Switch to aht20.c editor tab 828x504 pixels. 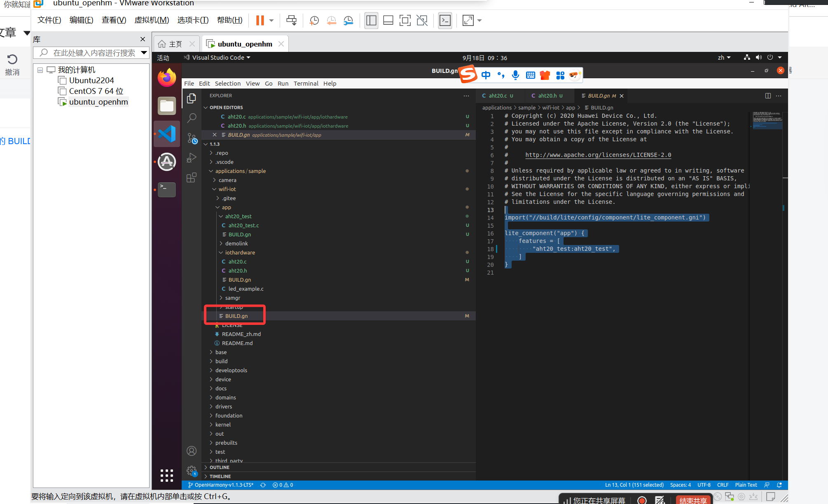pyautogui.click(x=498, y=96)
